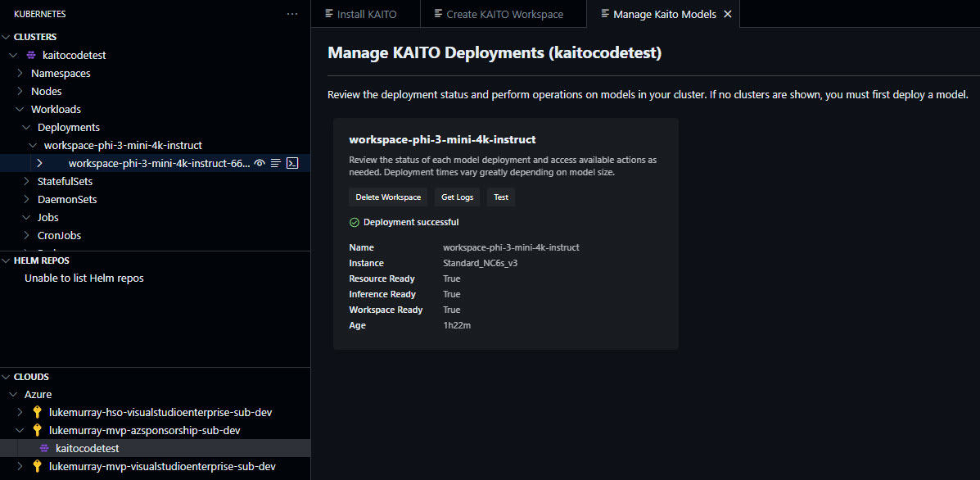Select the Deployments tree label
Image resolution: width=980 pixels, height=480 pixels.
69,128
